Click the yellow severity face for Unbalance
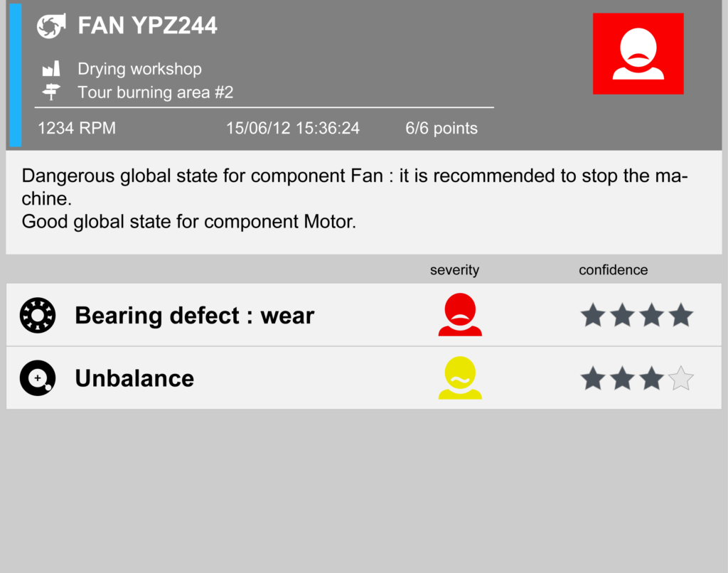Viewport: 728px width, 573px height. point(460,377)
